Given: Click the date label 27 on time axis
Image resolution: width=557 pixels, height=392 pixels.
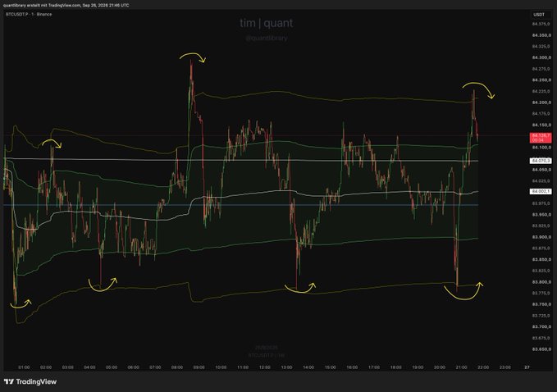Looking at the screenshot, I should click(527, 367).
